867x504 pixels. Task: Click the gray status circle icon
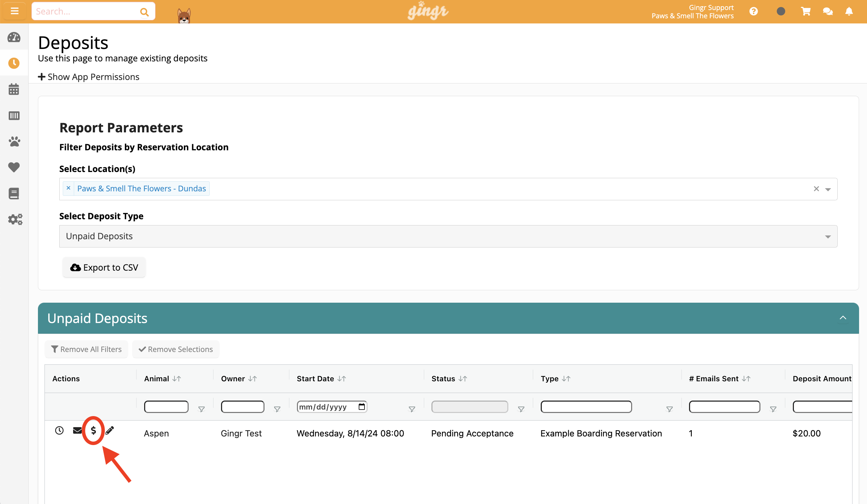click(x=781, y=11)
